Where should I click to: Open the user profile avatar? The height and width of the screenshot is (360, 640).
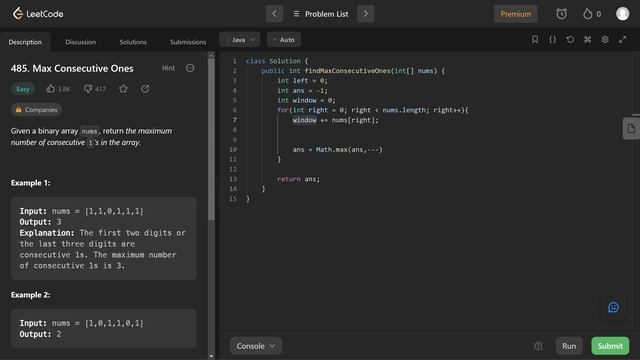[x=622, y=14]
